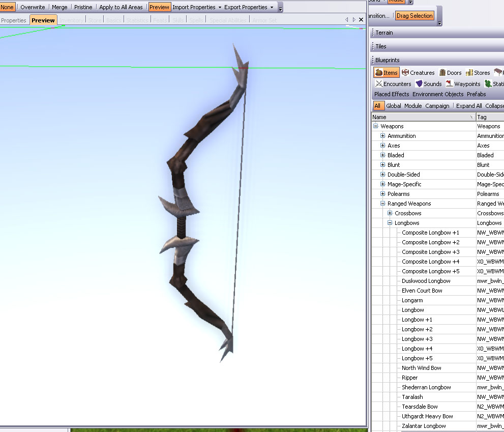504x432 pixels.
Task: Click the Blueprints panel header
Action: coord(438,60)
